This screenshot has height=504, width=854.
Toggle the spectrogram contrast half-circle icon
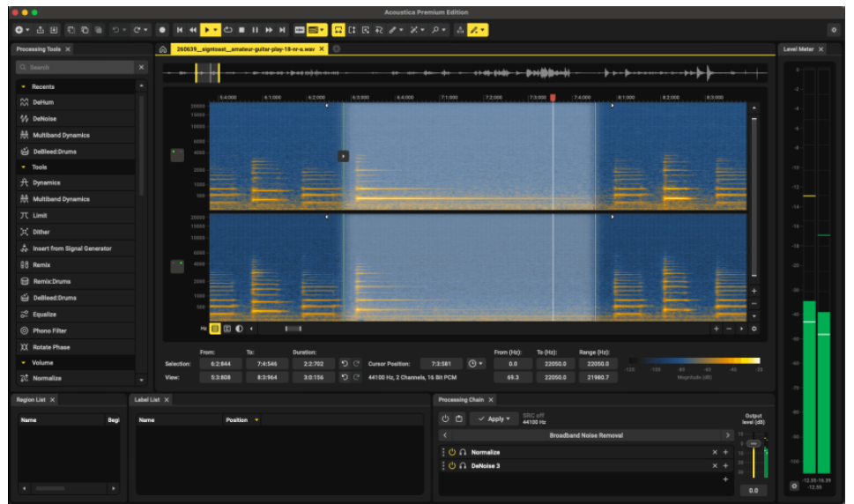(239, 329)
